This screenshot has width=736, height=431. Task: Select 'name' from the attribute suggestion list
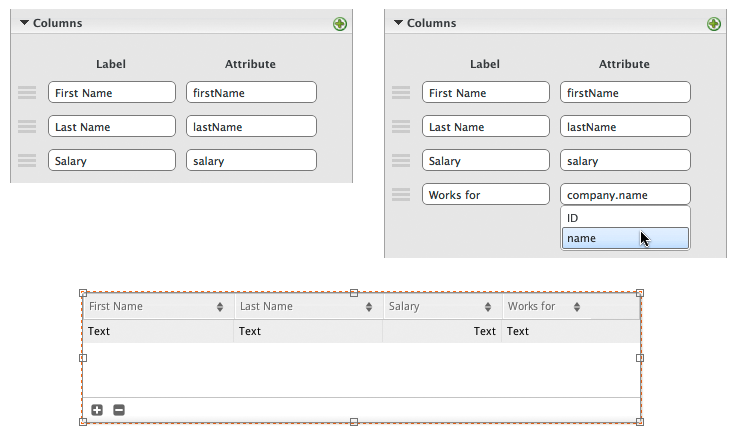624,238
